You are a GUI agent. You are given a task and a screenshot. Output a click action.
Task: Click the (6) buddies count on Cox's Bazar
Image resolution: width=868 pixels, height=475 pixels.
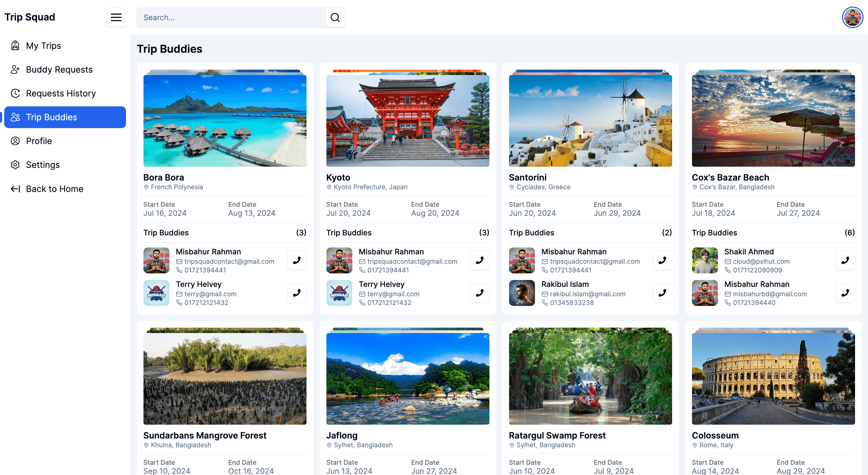click(850, 232)
